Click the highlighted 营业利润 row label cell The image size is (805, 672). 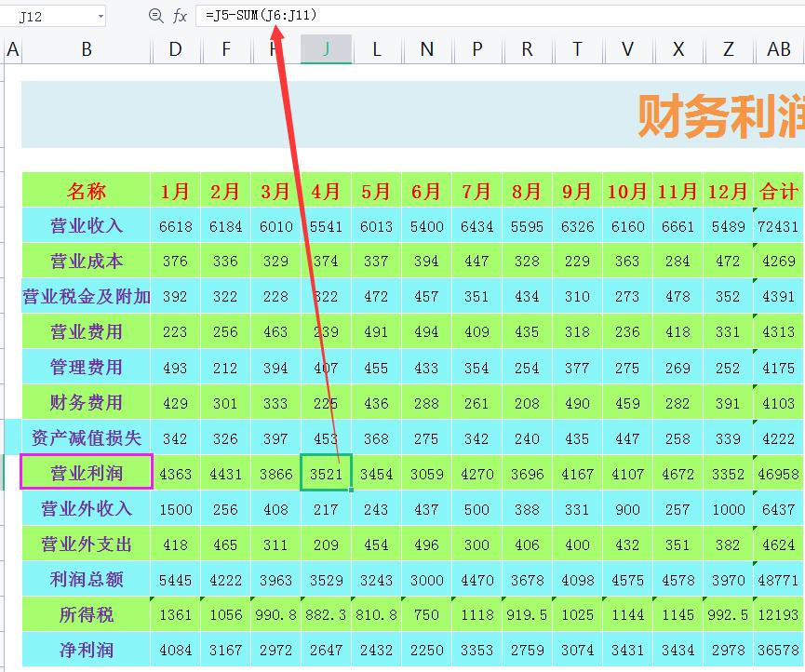(86, 472)
